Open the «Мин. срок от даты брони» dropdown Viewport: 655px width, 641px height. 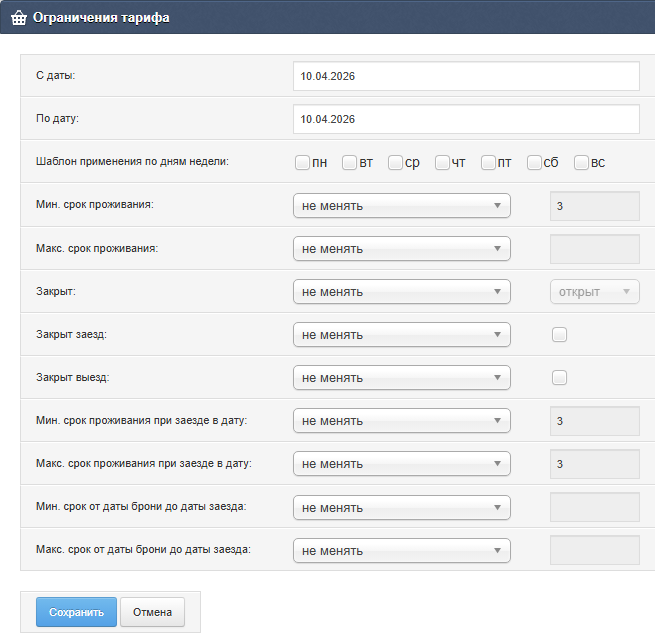pyautogui.click(x=401, y=507)
